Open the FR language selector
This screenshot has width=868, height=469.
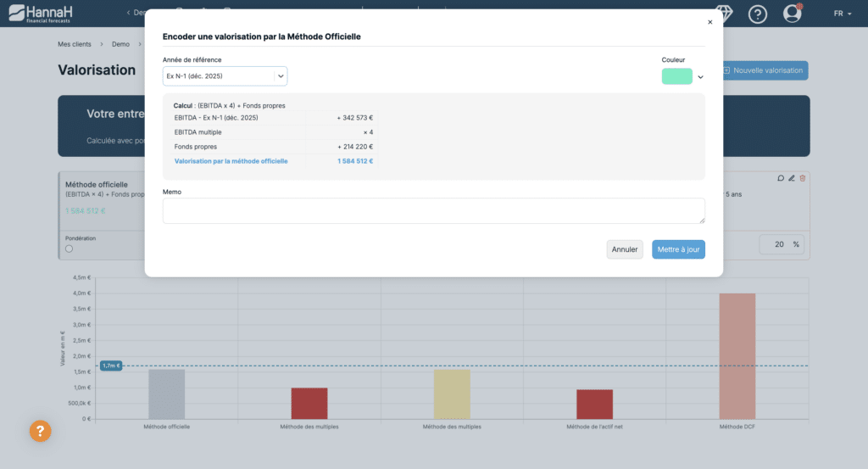point(843,14)
